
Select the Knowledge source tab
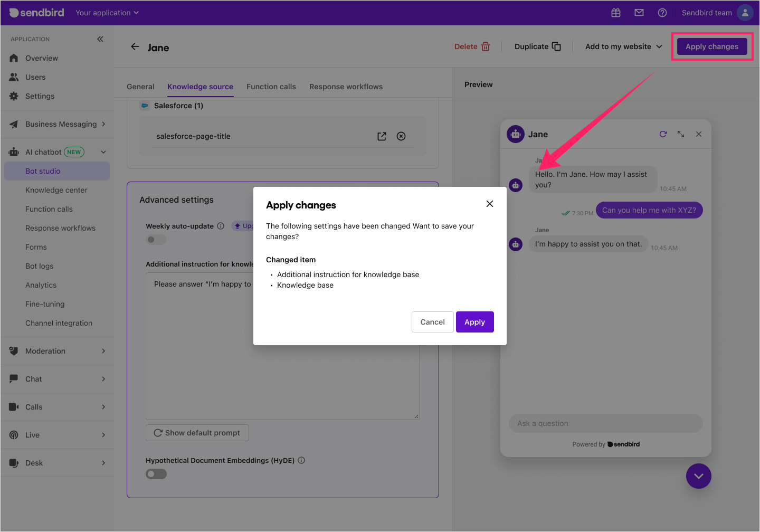click(x=200, y=87)
